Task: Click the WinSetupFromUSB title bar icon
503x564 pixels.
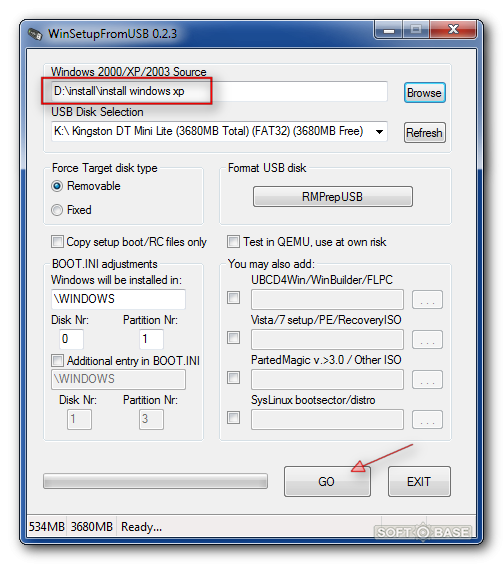Action: (35, 34)
